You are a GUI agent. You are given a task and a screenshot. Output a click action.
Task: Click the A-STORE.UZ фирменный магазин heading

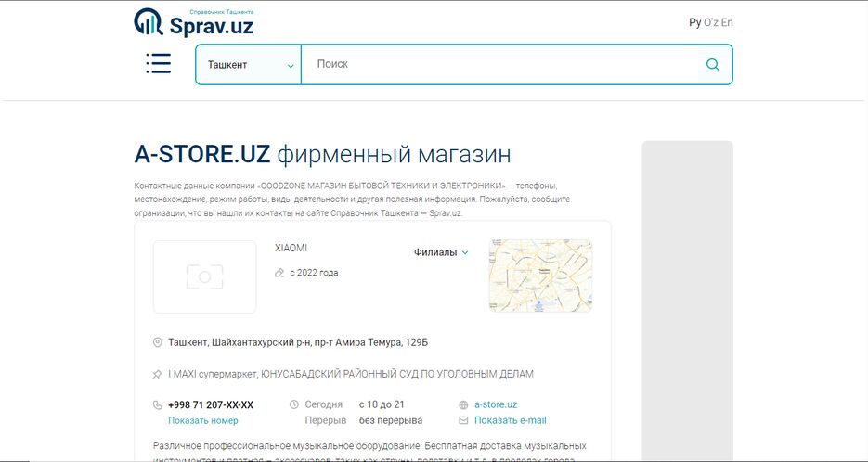[x=322, y=154]
